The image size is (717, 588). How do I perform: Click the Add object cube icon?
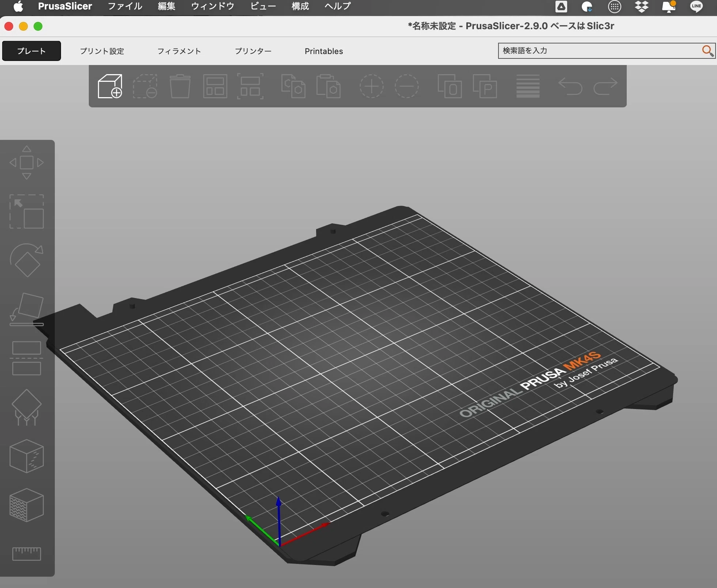110,86
